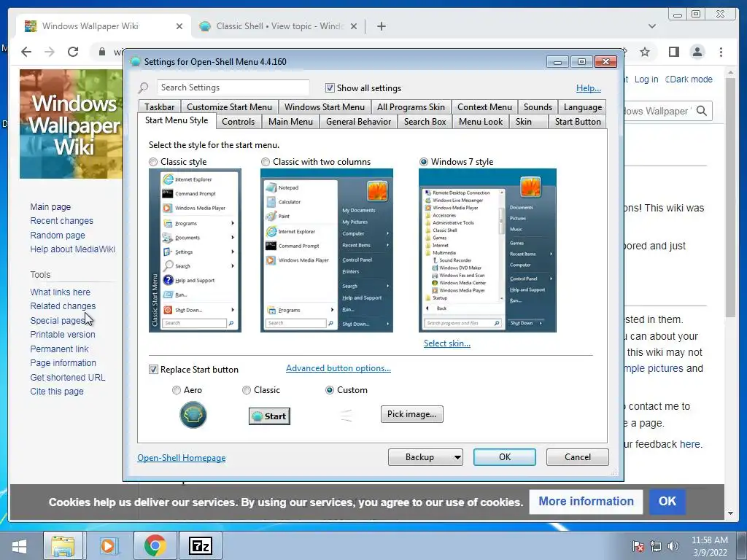Toggle the Show all settings checkbox
Screen dimensions: 747x560
(330, 87)
